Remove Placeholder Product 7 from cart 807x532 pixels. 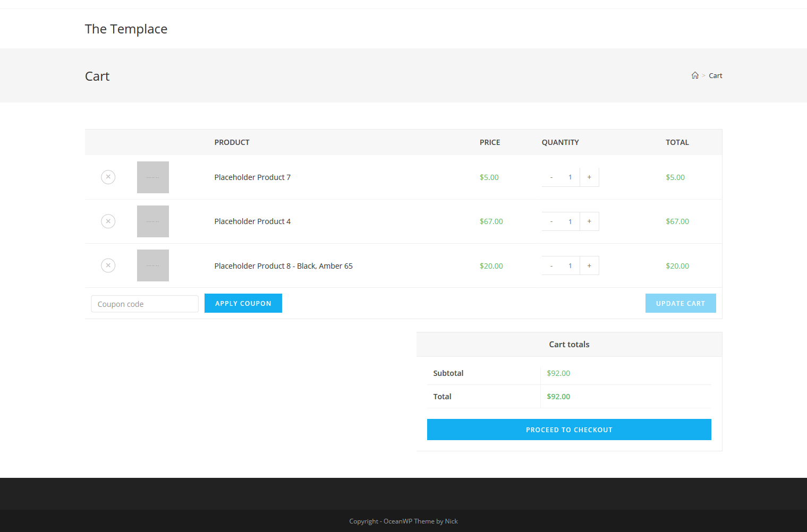coord(108,177)
